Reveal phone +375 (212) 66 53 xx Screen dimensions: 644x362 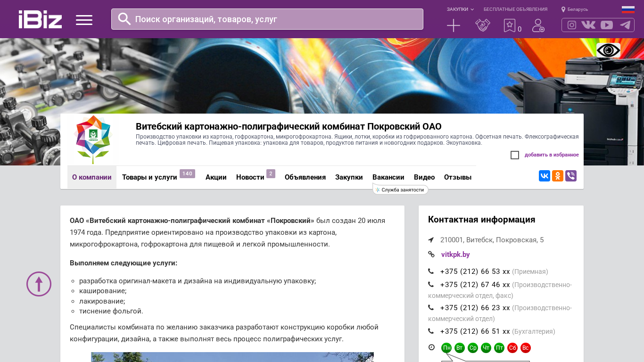(x=475, y=271)
